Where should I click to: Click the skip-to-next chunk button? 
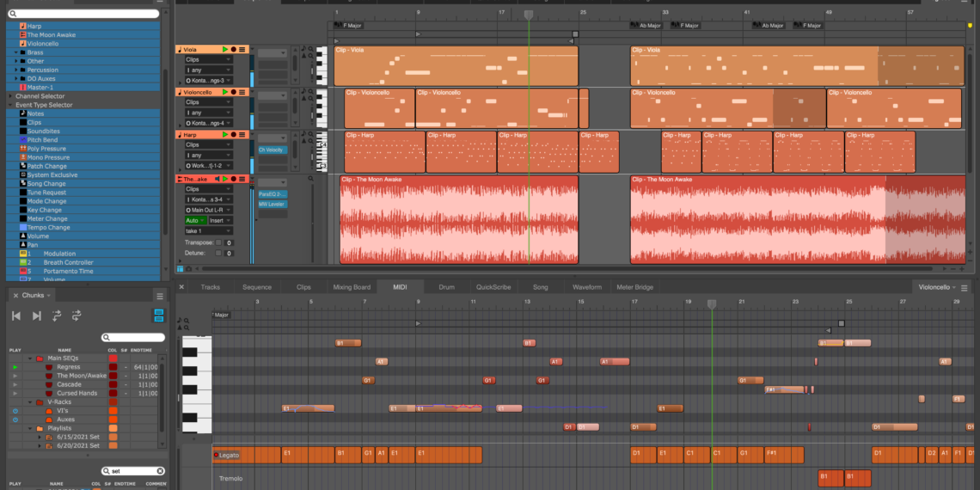36,316
